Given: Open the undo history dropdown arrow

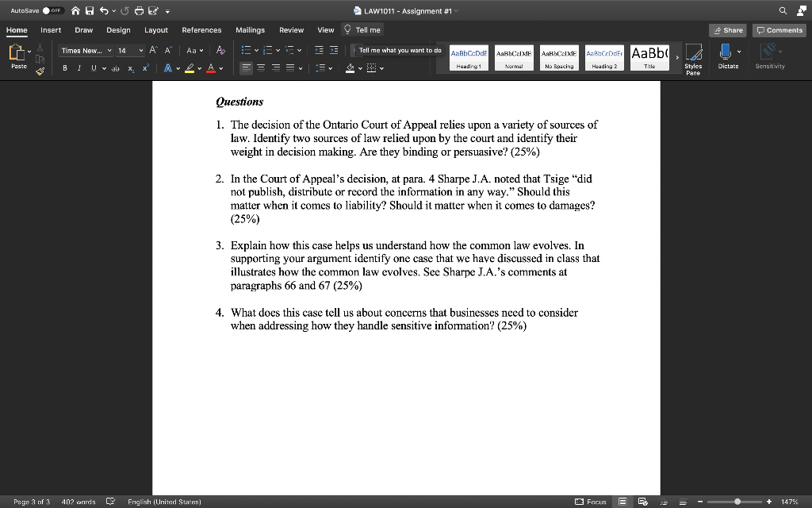Looking at the screenshot, I should [x=113, y=11].
